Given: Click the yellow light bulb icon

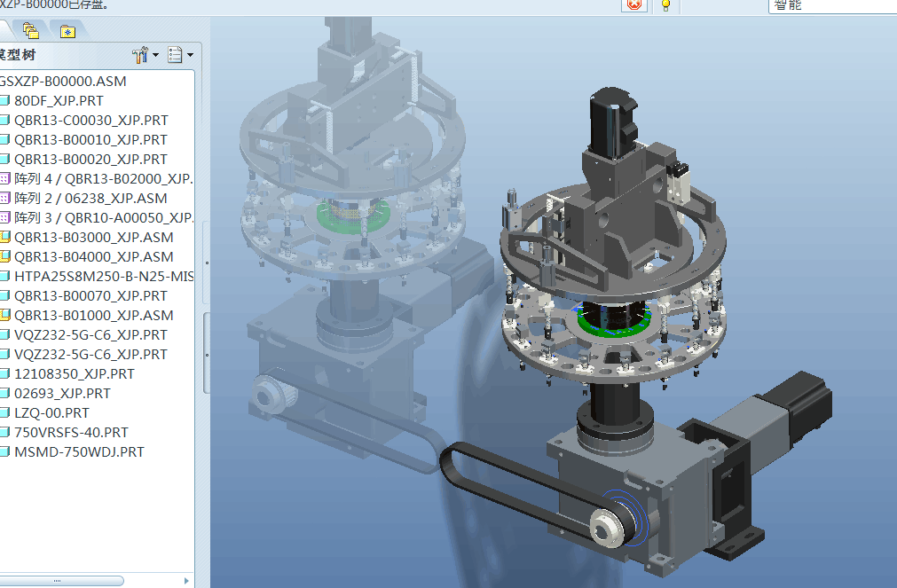Looking at the screenshot, I should (665, 5).
